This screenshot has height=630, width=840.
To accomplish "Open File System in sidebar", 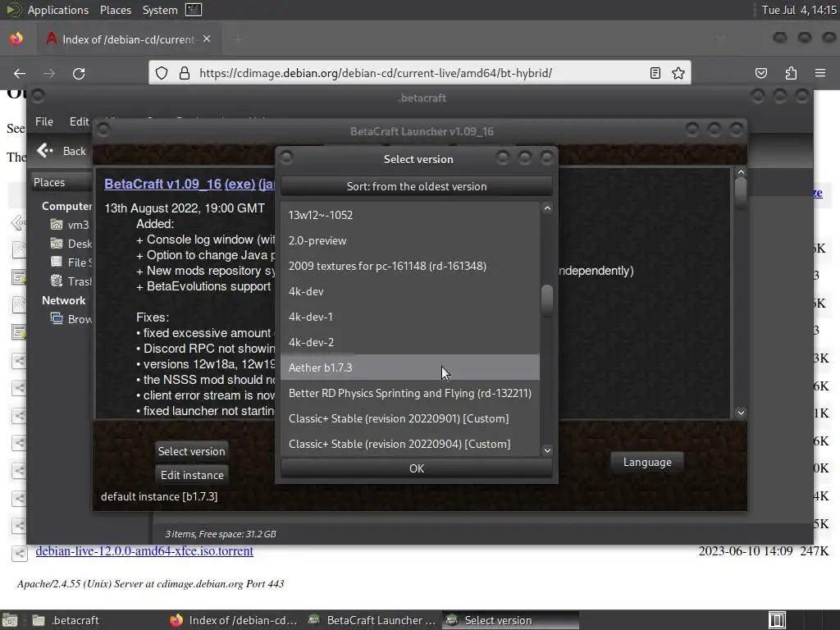I will pyautogui.click(x=71, y=262).
